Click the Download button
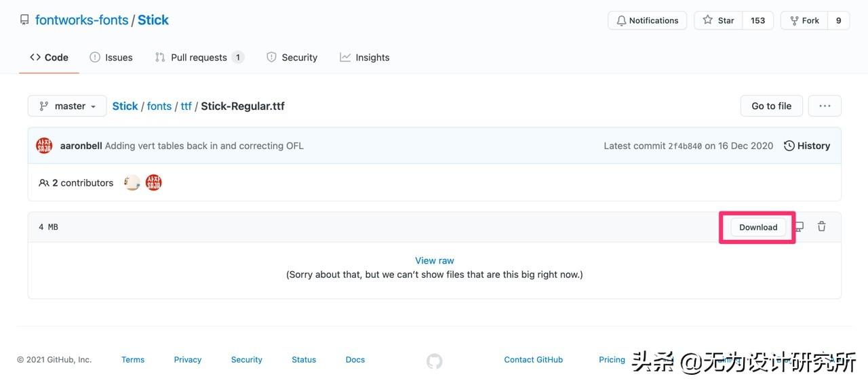Image resolution: width=868 pixels, height=385 pixels. [x=758, y=227]
